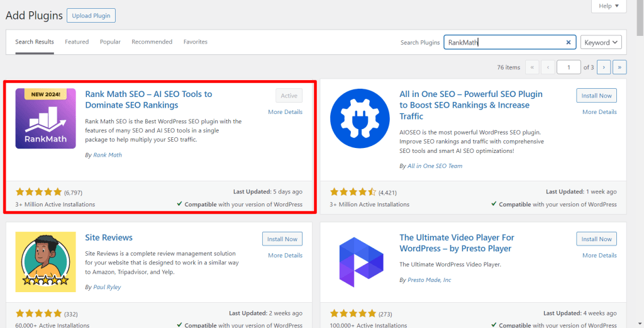
Task: Visit author link Paul Ryley
Action: click(x=107, y=287)
